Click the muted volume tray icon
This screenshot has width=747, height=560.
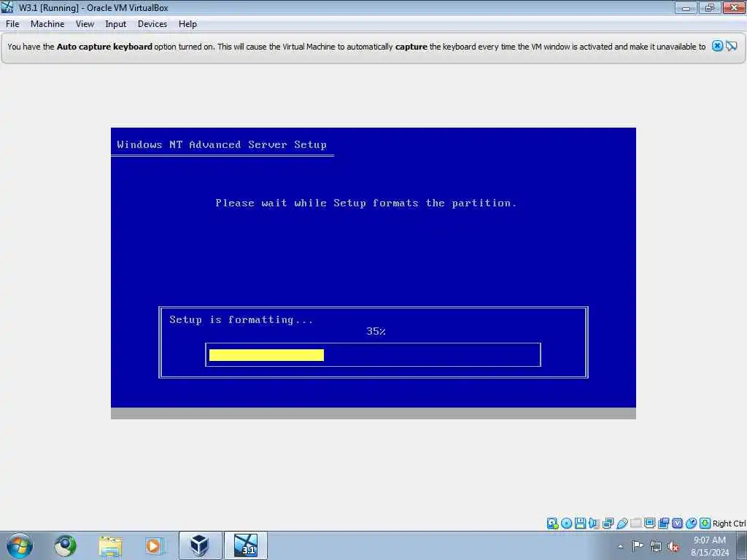pos(673,546)
